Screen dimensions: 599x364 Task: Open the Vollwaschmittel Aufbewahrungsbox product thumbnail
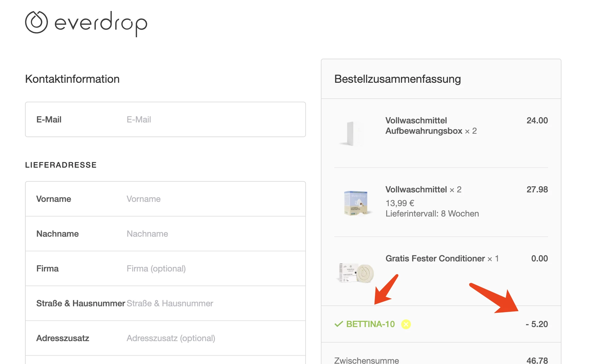pyautogui.click(x=354, y=133)
